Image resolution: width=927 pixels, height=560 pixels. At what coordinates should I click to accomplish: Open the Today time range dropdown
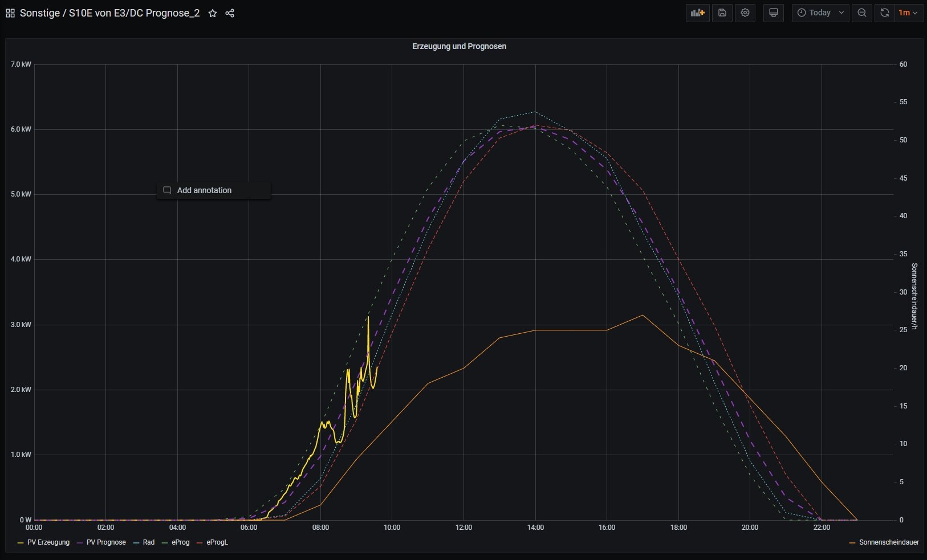pos(820,13)
